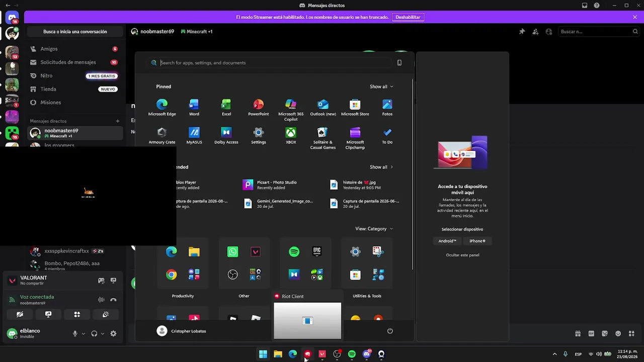Open the View: Category dropdown

coord(374,229)
